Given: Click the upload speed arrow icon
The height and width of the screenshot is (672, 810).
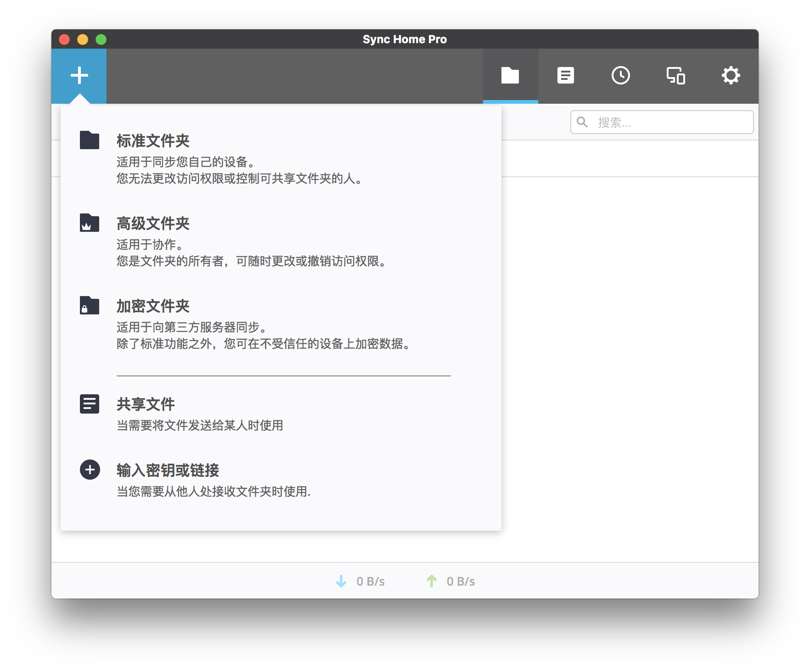Looking at the screenshot, I should [432, 581].
